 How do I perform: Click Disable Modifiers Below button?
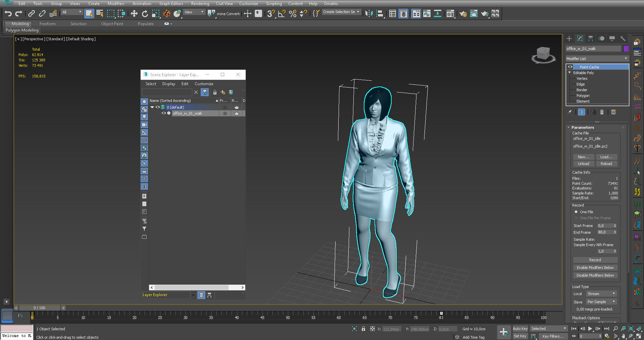point(595,275)
